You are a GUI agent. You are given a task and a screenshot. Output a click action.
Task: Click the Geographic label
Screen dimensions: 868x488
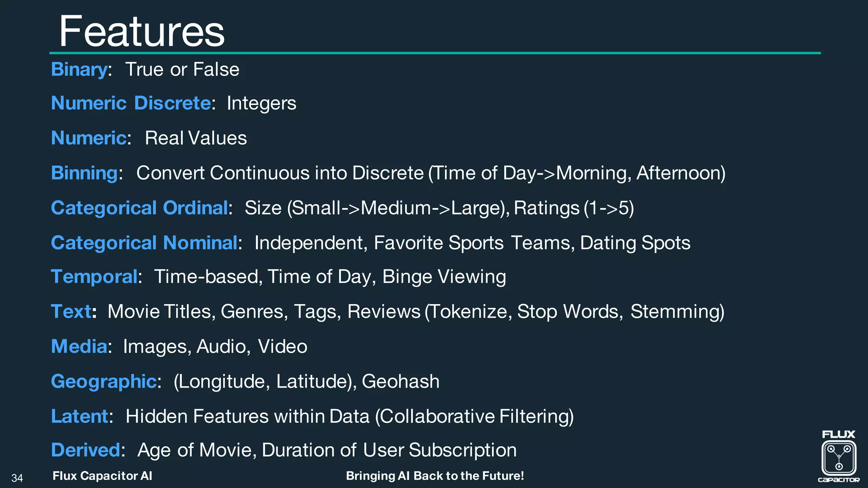104,382
